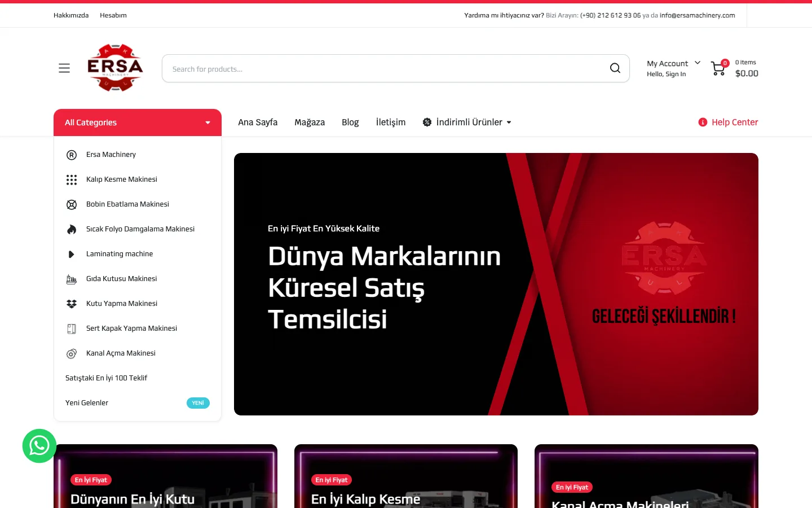Click the YENİ badge
The height and width of the screenshot is (508, 812).
click(198, 403)
